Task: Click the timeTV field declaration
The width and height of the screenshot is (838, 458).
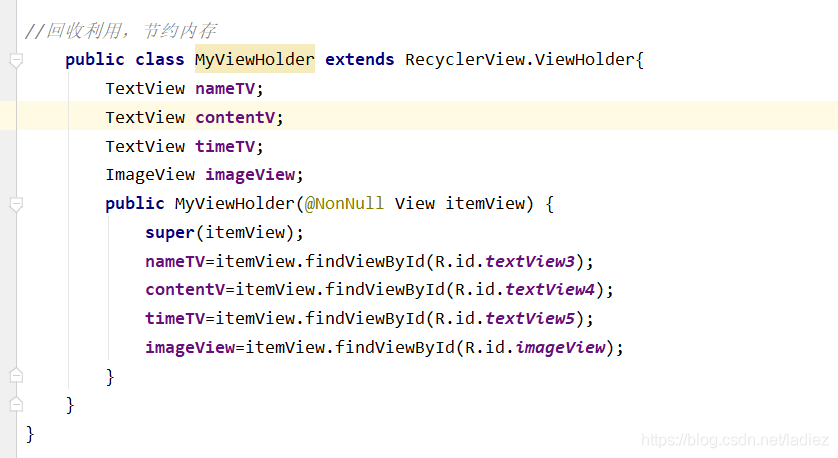Action: 184,146
